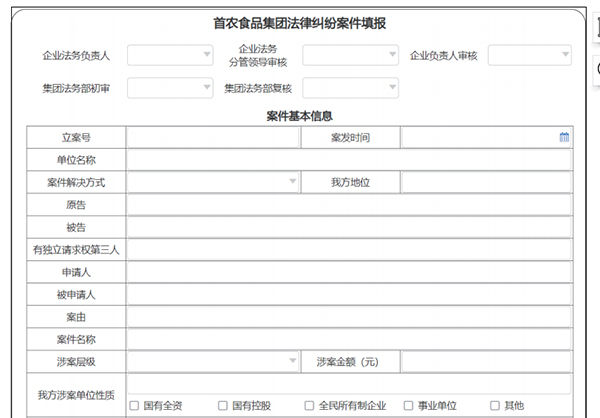Check the 国有全资 checkbox

click(x=134, y=405)
